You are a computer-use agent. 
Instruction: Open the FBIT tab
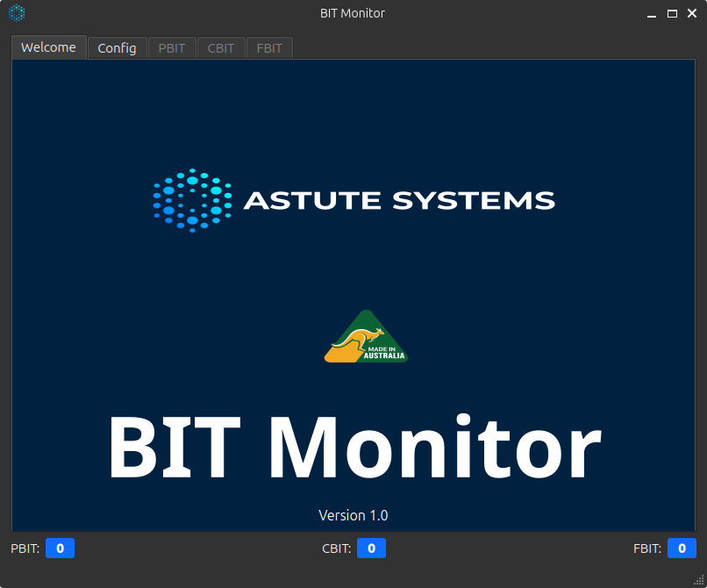[269, 47]
